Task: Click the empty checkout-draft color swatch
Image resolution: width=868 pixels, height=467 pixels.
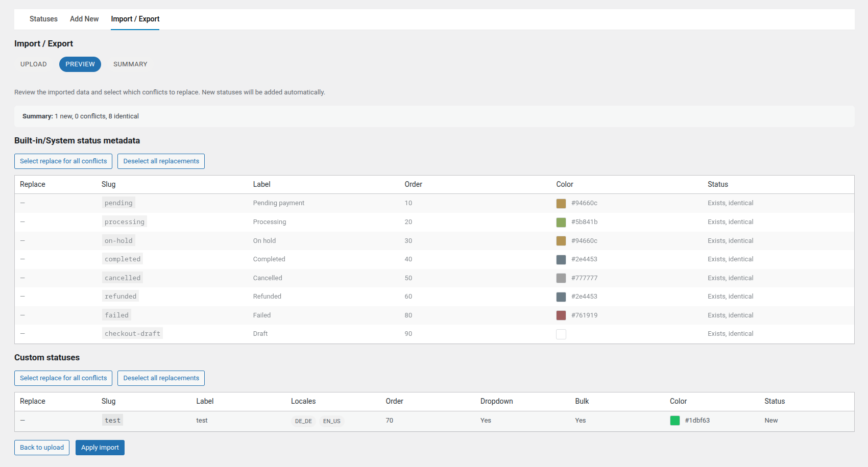Action: [x=561, y=334]
